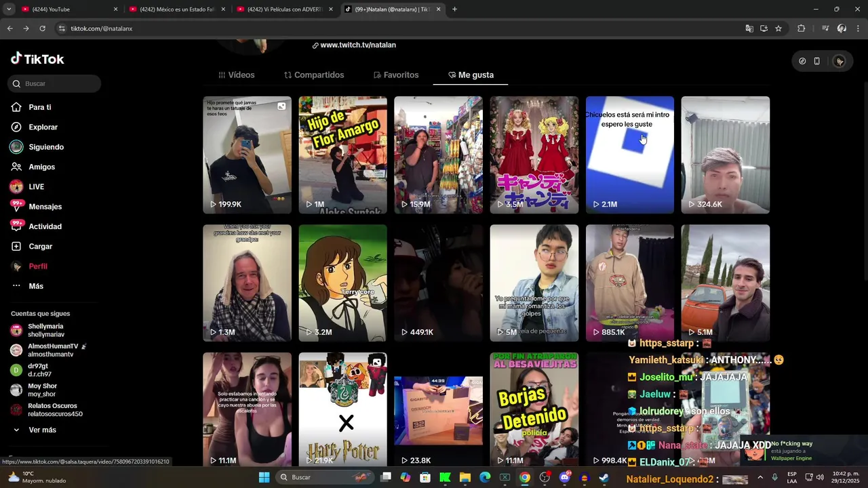The width and height of the screenshot is (868, 488).
Task: Open video thumbnail with 199.9K views
Action: (x=247, y=155)
